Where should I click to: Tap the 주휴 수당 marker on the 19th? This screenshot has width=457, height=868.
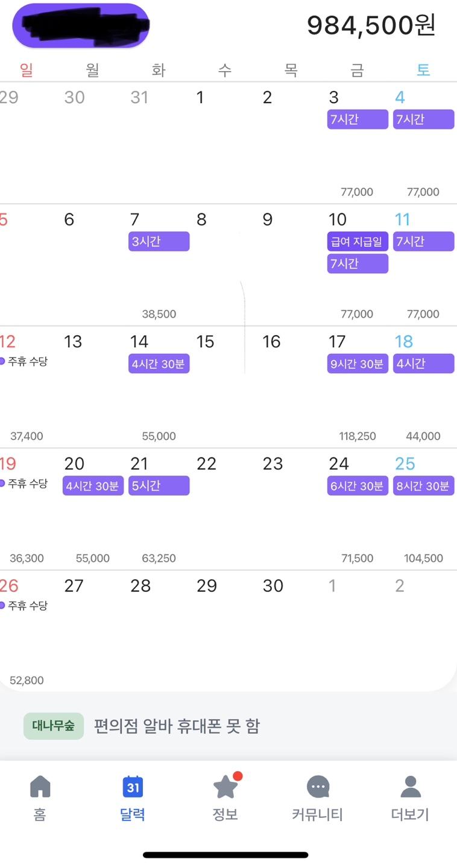point(24,483)
